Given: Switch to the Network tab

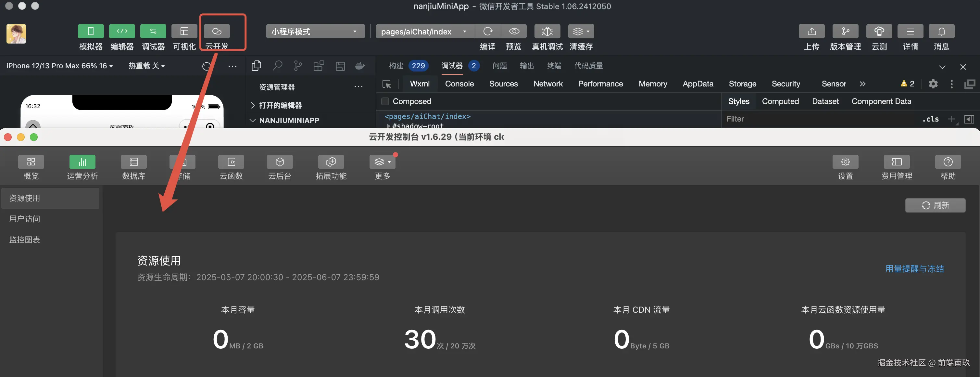Looking at the screenshot, I should [x=547, y=84].
